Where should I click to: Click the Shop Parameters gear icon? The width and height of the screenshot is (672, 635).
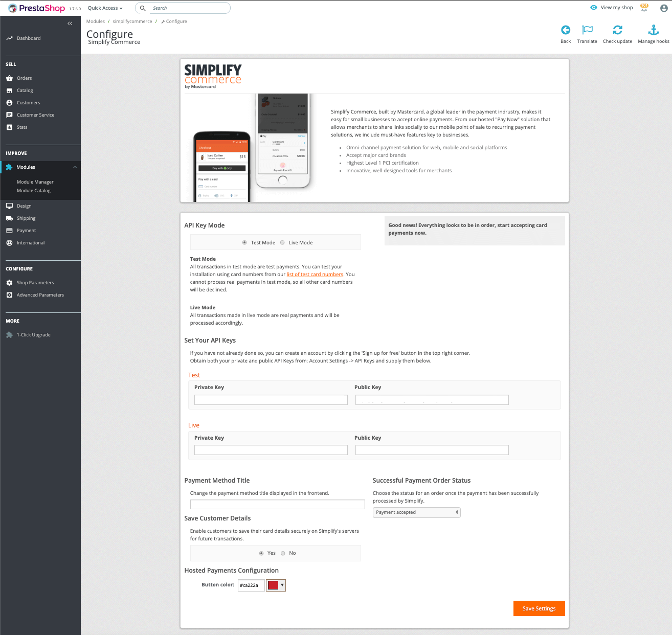(9, 283)
